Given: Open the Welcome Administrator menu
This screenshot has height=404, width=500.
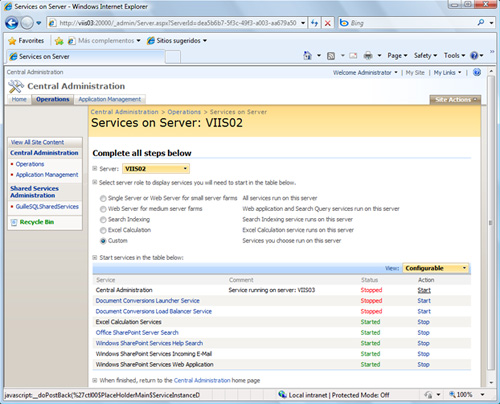Looking at the screenshot, I should coord(365,73).
